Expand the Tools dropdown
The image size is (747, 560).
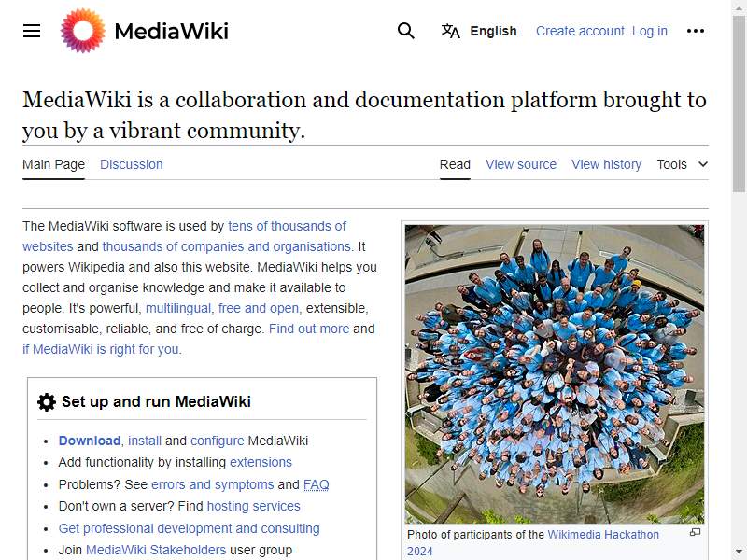click(683, 164)
